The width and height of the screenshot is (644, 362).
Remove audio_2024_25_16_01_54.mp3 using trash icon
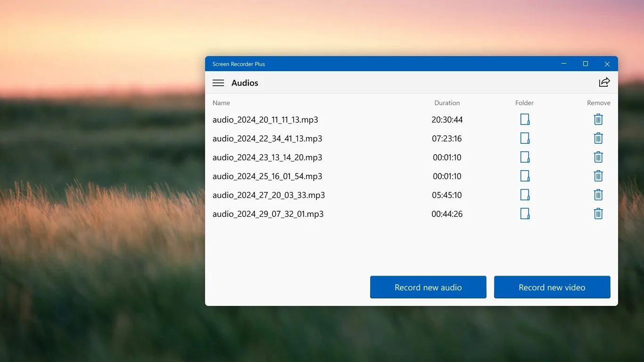click(x=598, y=176)
